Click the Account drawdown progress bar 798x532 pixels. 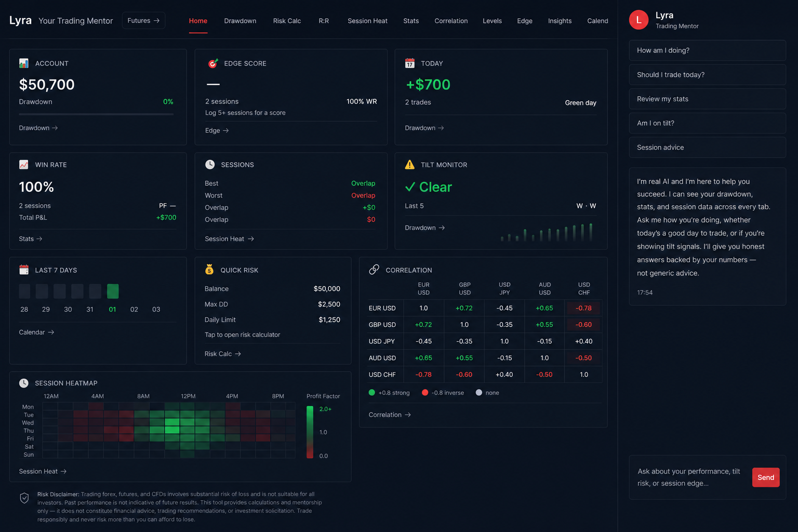96,114
